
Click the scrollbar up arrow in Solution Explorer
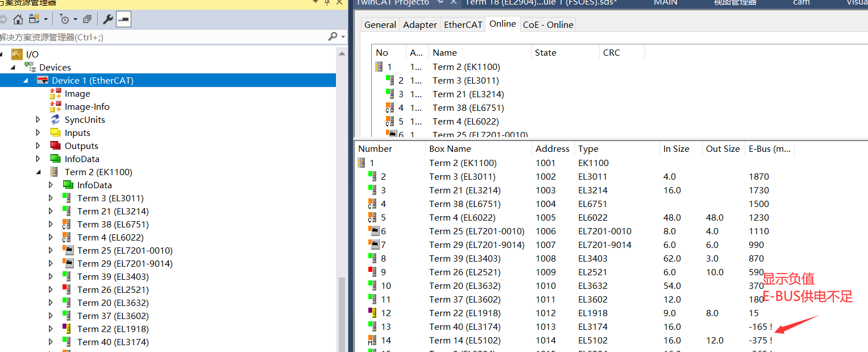click(342, 53)
